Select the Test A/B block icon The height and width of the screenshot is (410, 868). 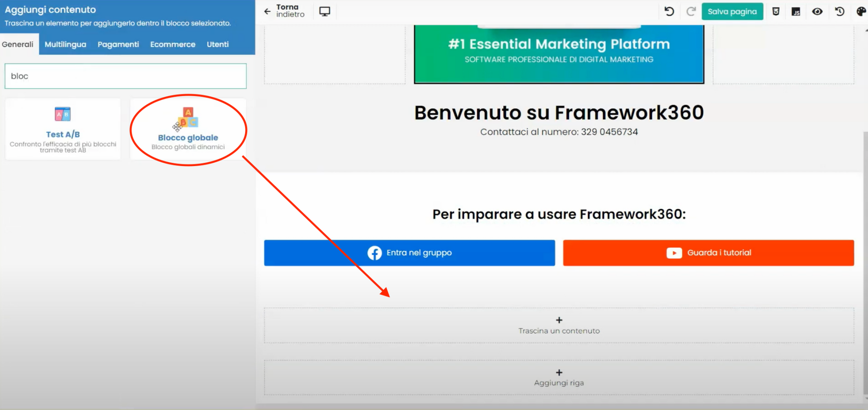[x=63, y=114]
